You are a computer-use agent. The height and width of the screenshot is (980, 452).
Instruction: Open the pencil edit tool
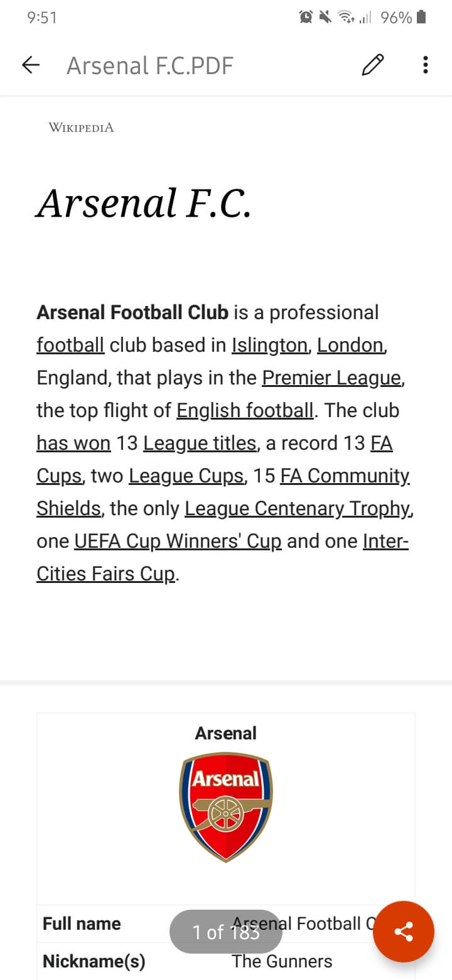[x=373, y=65]
